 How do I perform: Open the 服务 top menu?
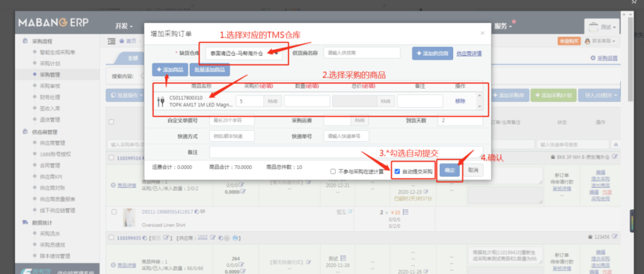point(503,26)
